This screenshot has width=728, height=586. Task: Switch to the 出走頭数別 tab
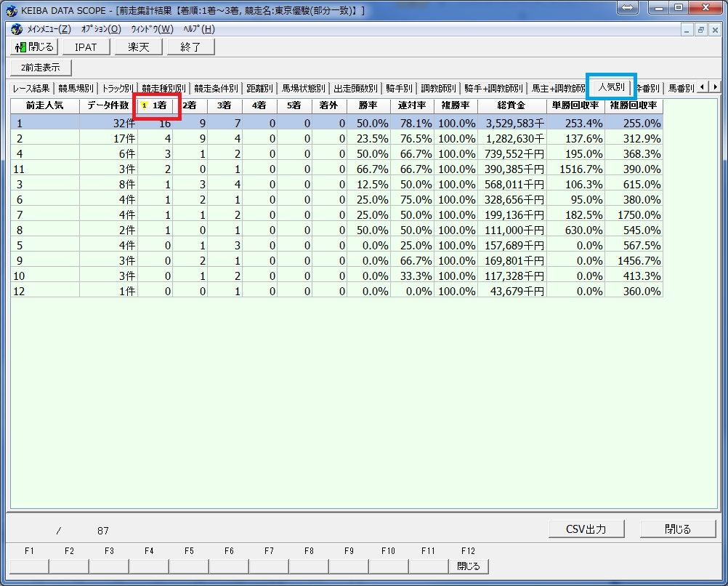pyautogui.click(x=355, y=88)
